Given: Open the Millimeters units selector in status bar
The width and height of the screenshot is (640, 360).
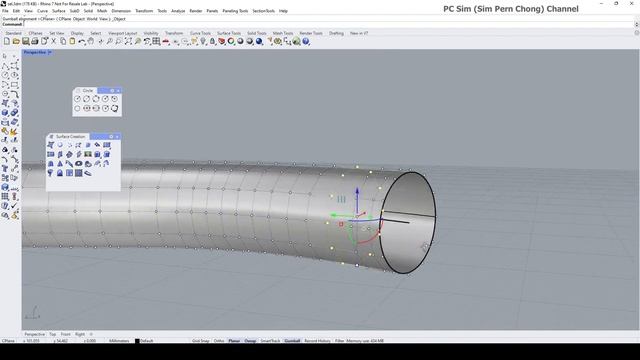Looking at the screenshot, I should click(x=119, y=341).
